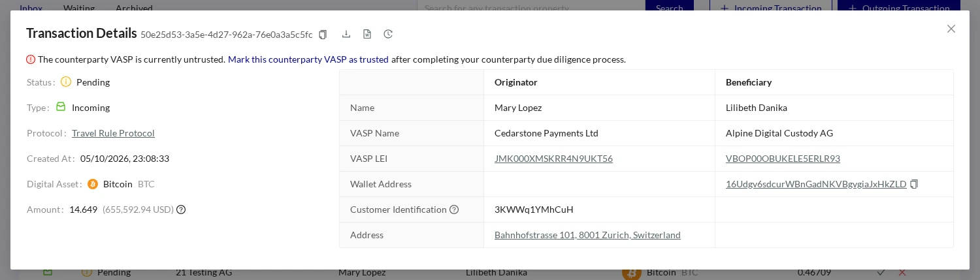The width and height of the screenshot is (980, 280).
Task: Click the Wallet Address row label
Action: 381,184
